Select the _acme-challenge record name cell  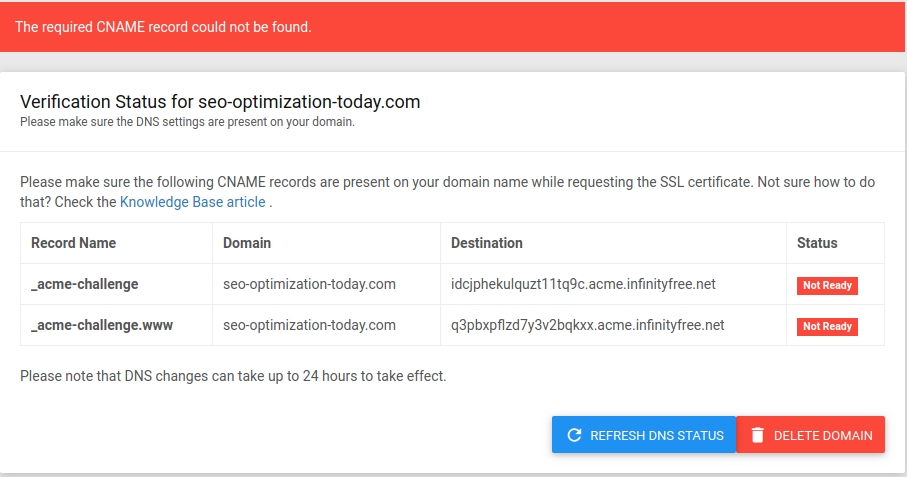(85, 284)
